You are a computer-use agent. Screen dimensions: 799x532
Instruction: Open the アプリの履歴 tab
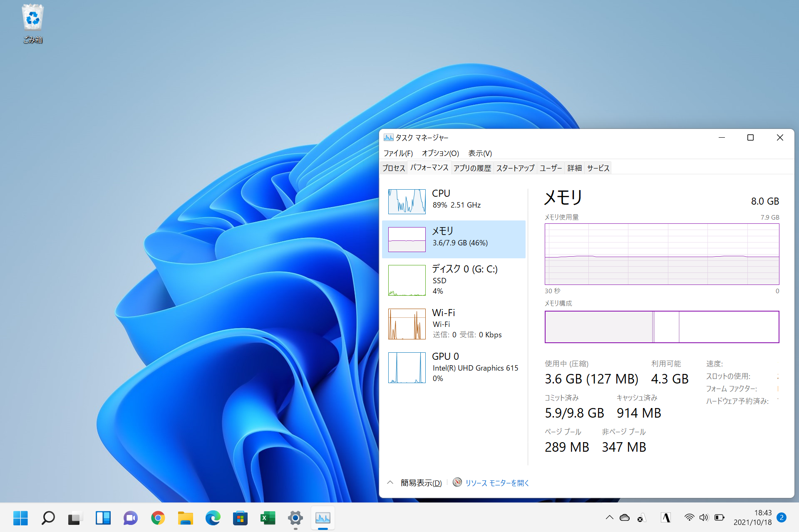(472, 168)
